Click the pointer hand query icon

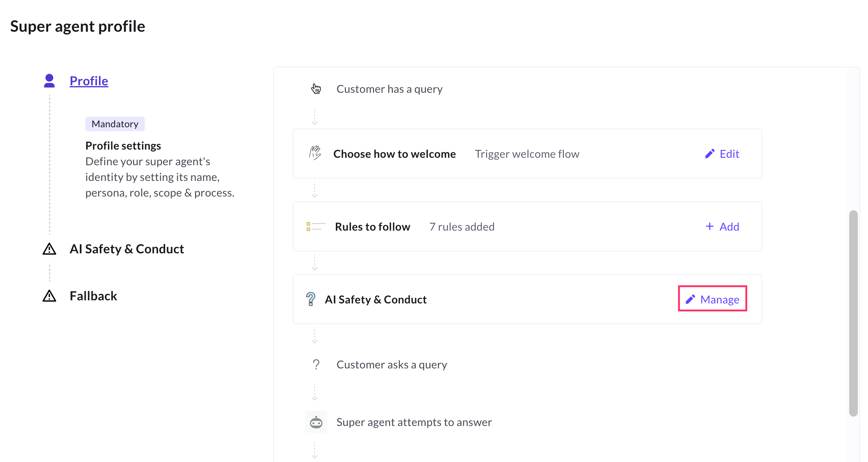pos(316,89)
